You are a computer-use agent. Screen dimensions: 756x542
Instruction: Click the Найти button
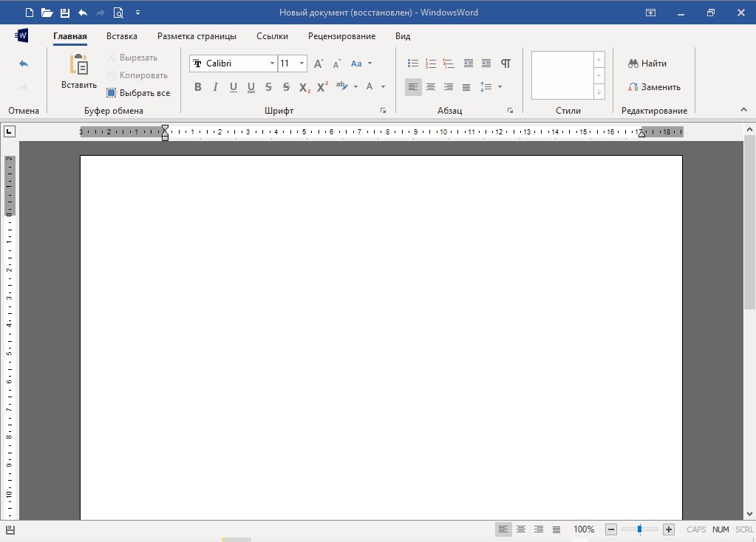(647, 64)
